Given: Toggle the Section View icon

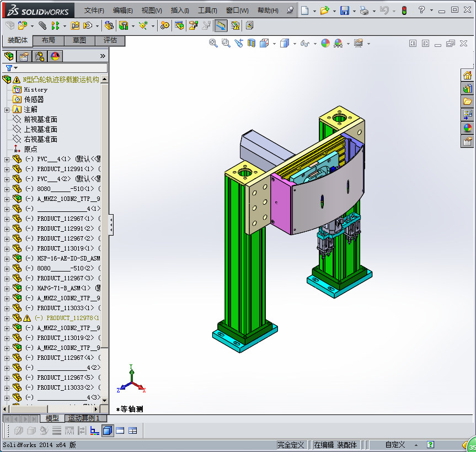Looking at the screenshot, I should click(x=252, y=44).
